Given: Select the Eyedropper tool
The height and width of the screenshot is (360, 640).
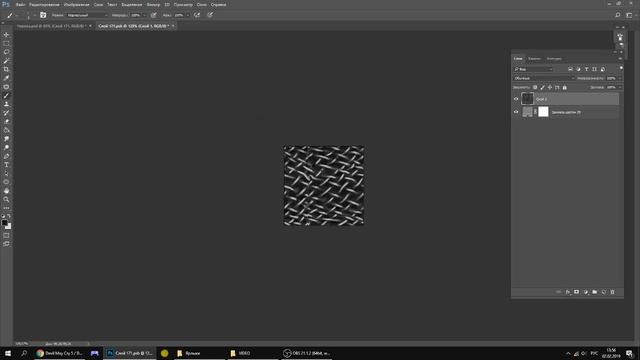Looking at the screenshot, I should click(6, 78).
